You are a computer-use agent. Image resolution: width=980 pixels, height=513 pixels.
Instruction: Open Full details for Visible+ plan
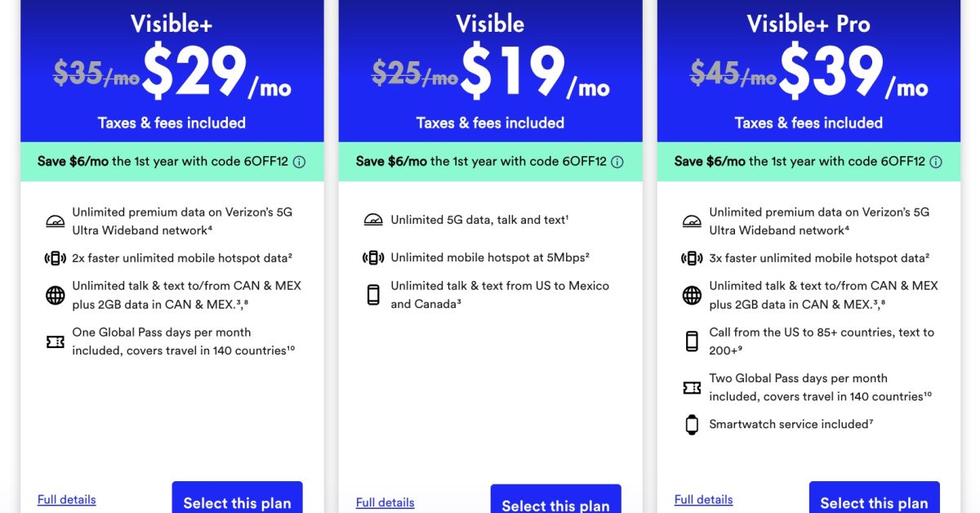[x=67, y=499]
